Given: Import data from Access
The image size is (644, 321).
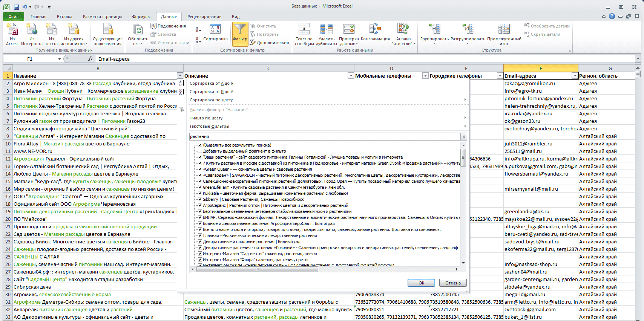Looking at the screenshot, I should tap(12, 35).
